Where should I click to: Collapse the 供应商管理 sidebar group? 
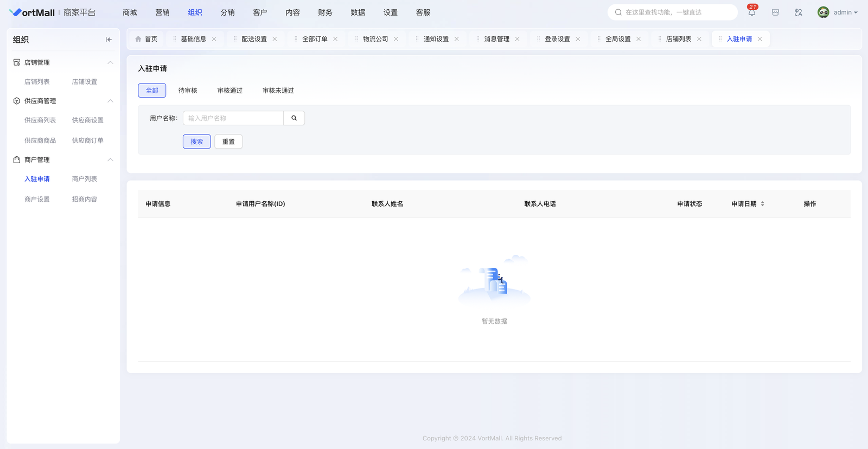click(110, 101)
